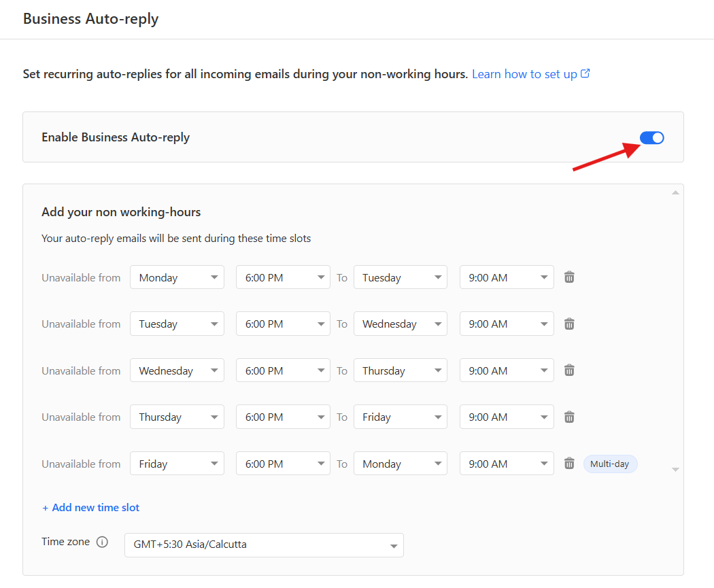
Task: Open the Friday end-day dropdown in fourth row
Action: tap(401, 417)
